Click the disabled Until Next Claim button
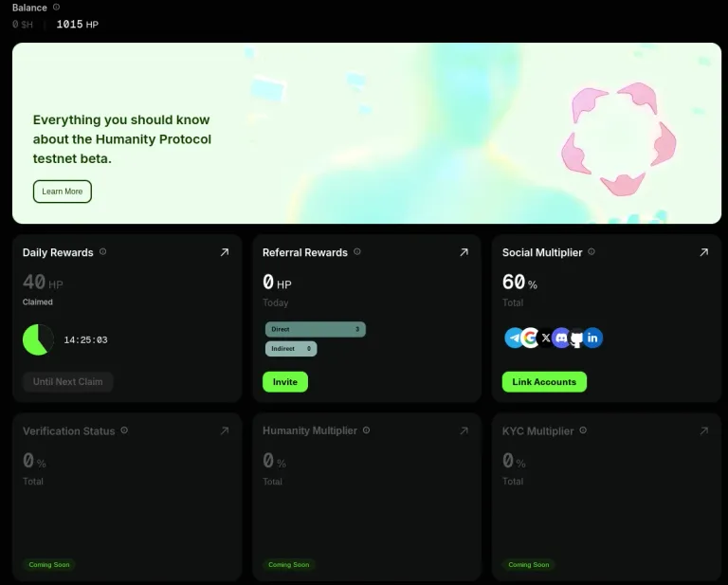 tap(68, 382)
